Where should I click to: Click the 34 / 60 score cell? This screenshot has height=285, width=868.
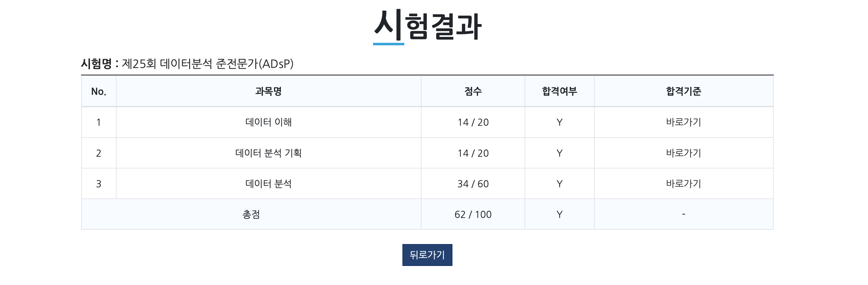pyautogui.click(x=473, y=184)
